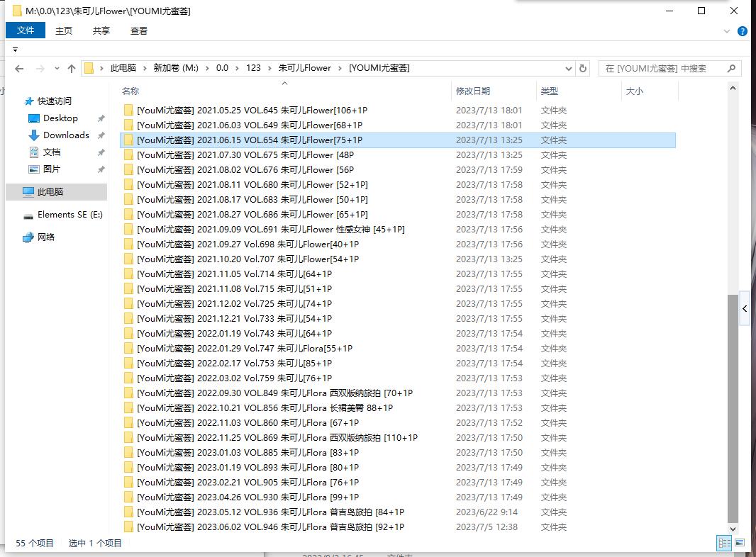Select folder icon of Vol.714 row

click(128, 274)
